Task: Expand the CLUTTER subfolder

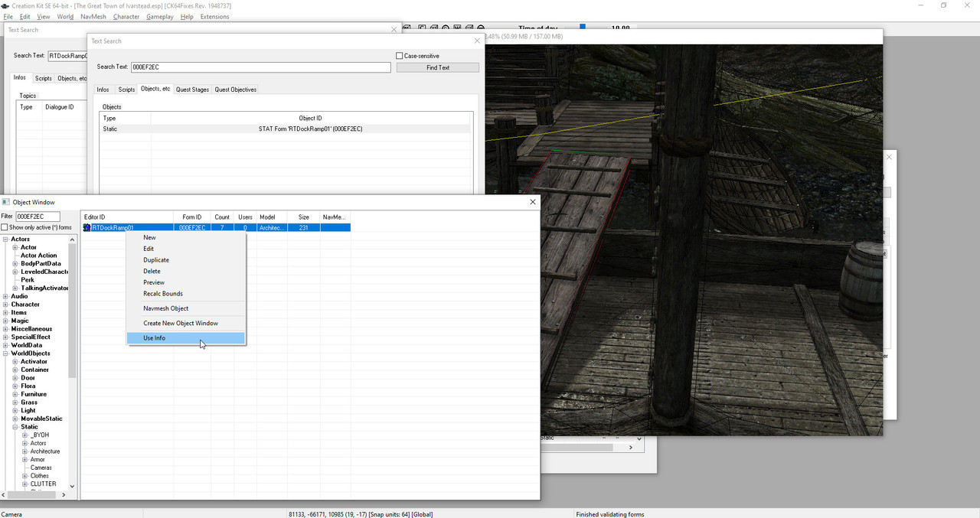Action: (25, 484)
